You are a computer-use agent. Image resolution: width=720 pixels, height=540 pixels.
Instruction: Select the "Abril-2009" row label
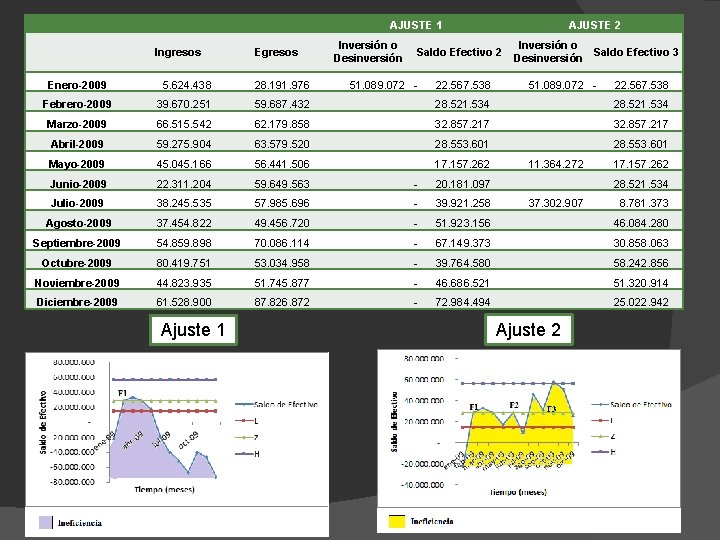(x=77, y=144)
